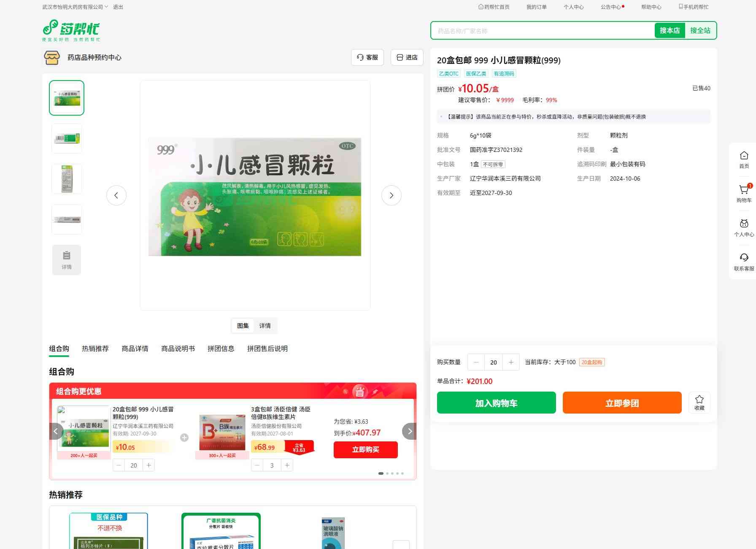Viewport: 756px width, 549px height.
Task: Open the details icon below thumbnails
Action: pyautogui.click(x=67, y=260)
